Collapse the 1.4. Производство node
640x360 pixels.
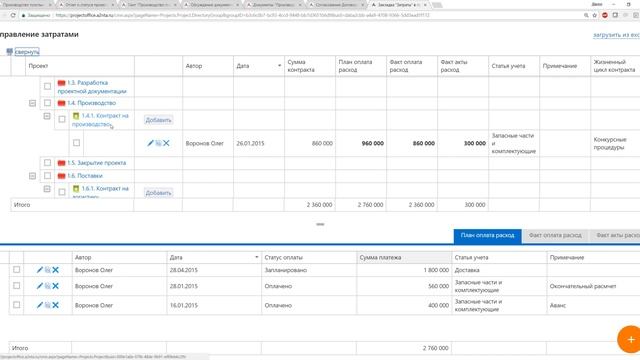(x=33, y=103)
